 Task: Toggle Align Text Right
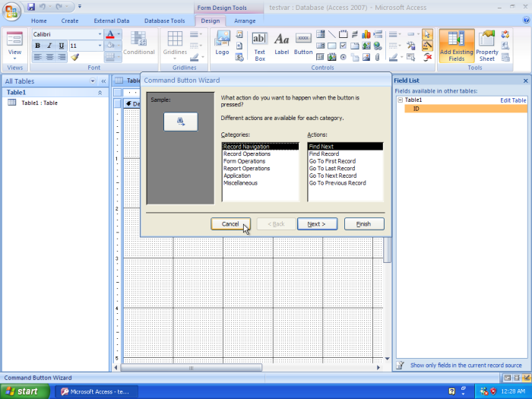62,57
